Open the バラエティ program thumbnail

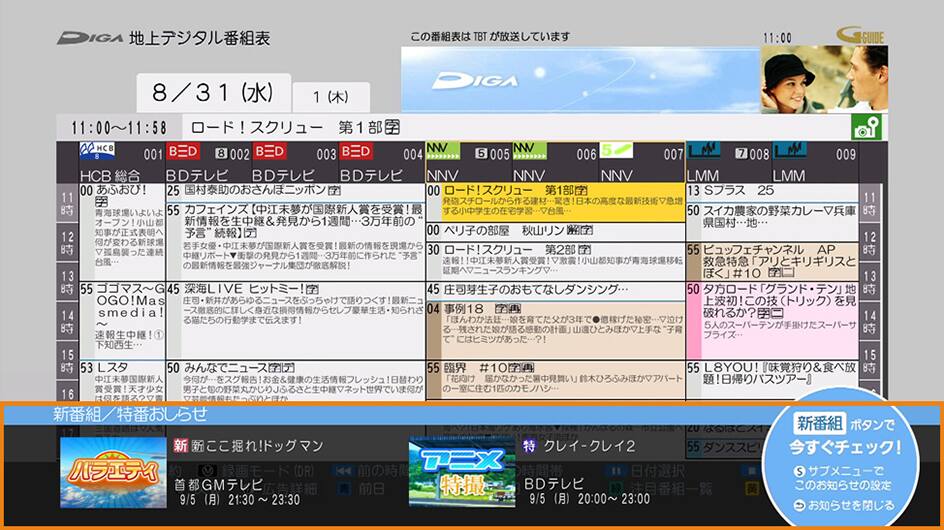tap(113, 473)
